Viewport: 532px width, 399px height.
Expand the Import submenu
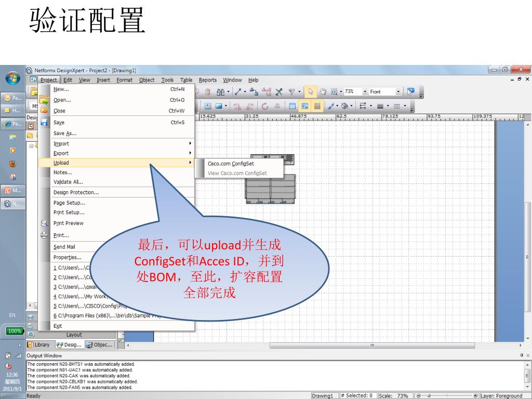[x=116, y=143]
